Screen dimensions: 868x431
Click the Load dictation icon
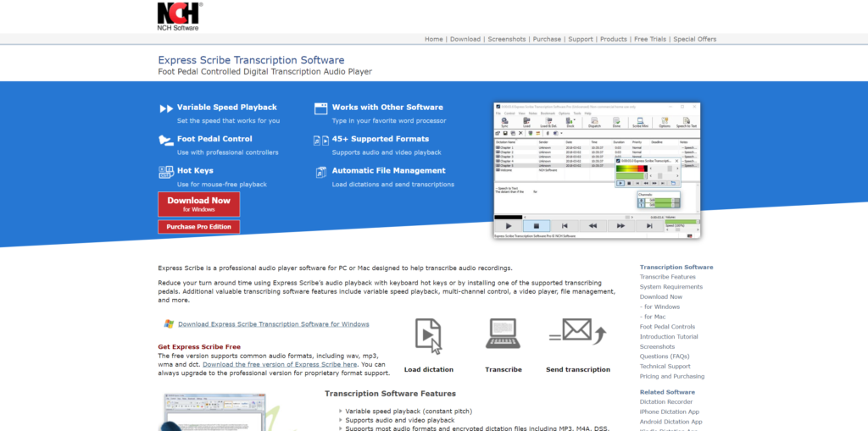[x=428, y=336]
